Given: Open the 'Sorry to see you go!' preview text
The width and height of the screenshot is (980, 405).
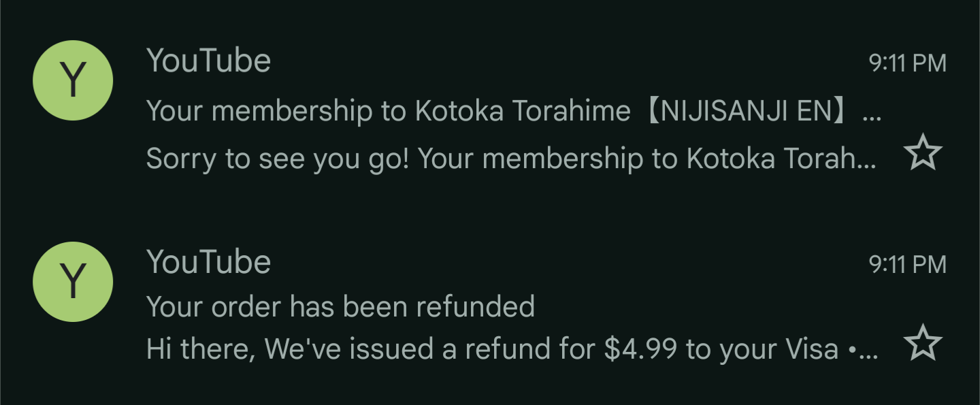Looking at the screenshot, I should click(278, 159).
